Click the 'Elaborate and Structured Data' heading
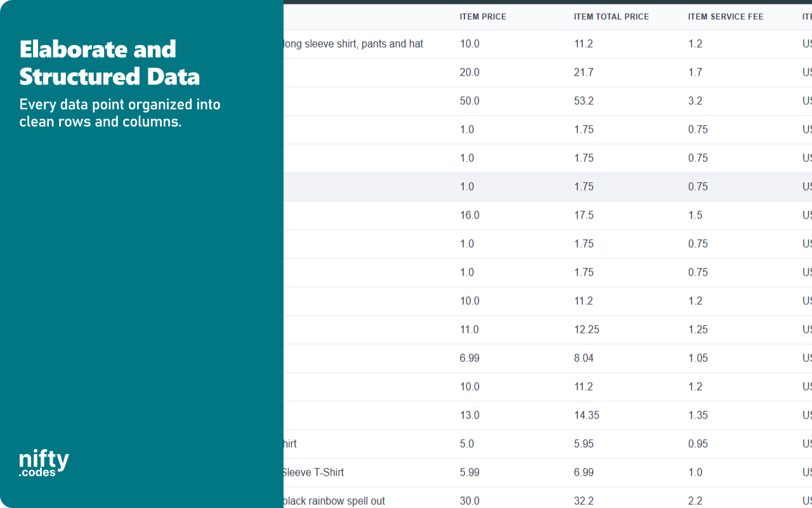The image size is (812, 508). tap(110, 63)
